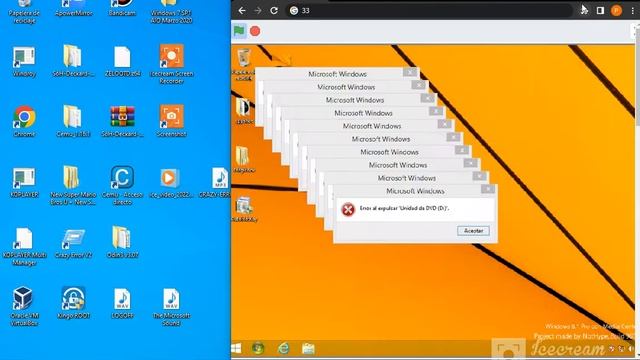
Task: Click the red error X icon in dialog
Action: (x=348, y=209)
